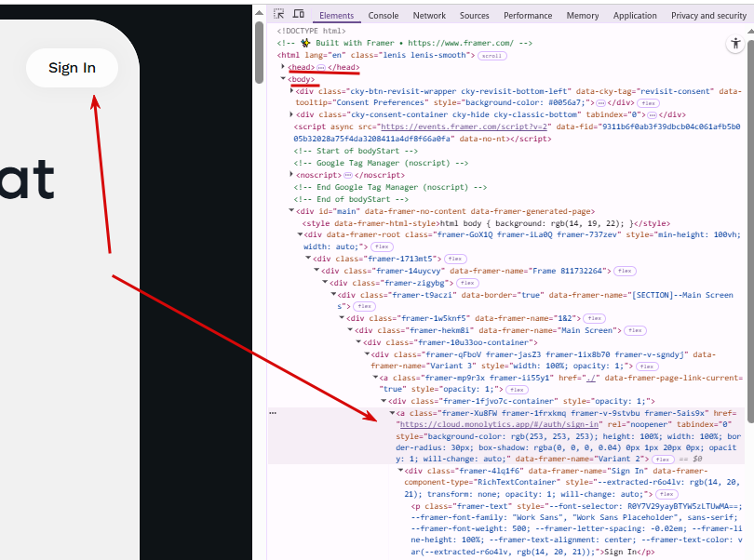This screenshot has height=560, width=754.
Task: Switch to the Sources tab
Action: coord(474,16)
